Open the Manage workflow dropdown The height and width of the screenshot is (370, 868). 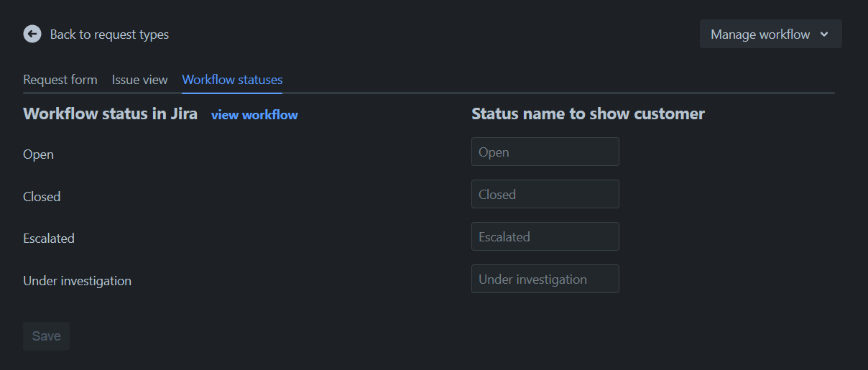770,34
